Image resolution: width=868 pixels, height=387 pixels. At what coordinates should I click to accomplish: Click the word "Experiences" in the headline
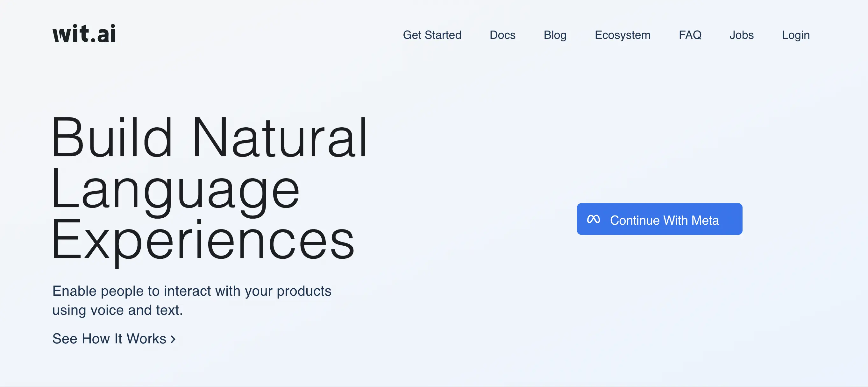click(x=203, y=240)
